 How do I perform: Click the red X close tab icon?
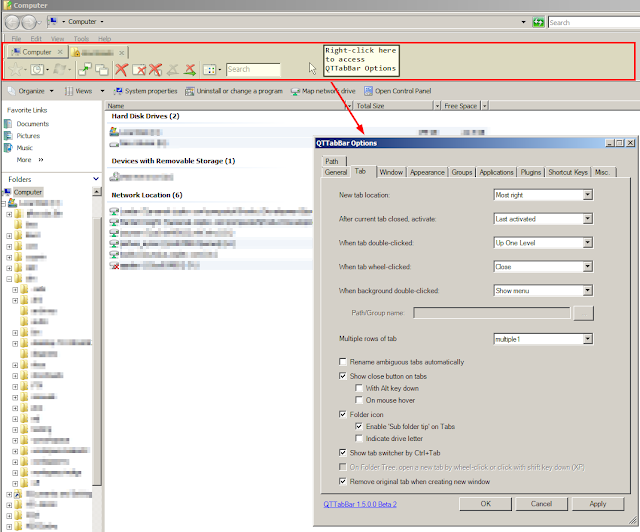click(x=121, y=69)
